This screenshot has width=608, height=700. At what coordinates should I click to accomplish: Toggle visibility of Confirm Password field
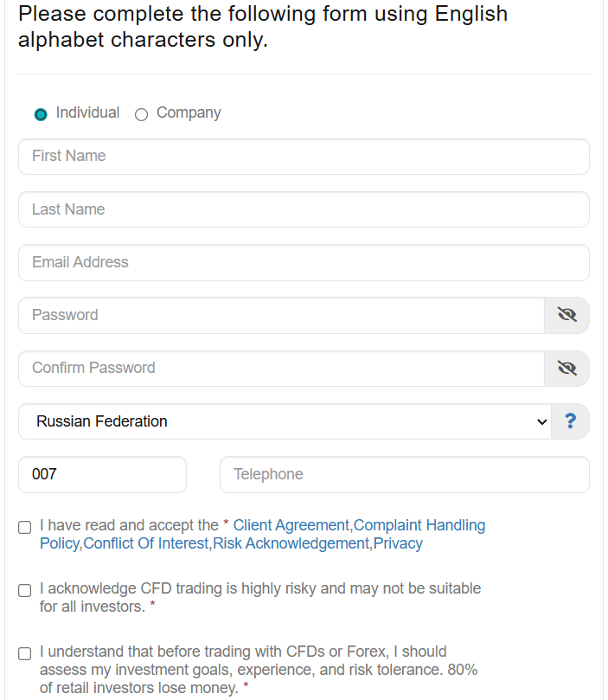tap(566, 369)
